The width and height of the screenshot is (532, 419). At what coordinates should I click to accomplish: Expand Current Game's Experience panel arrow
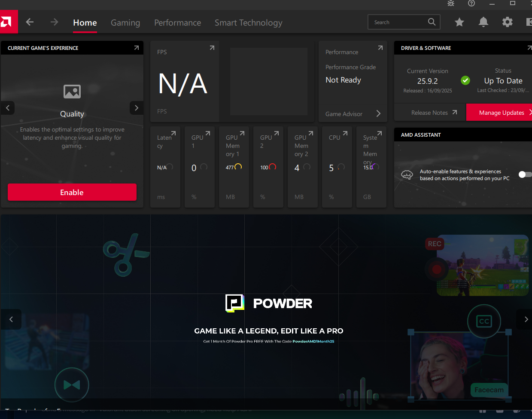136,48
